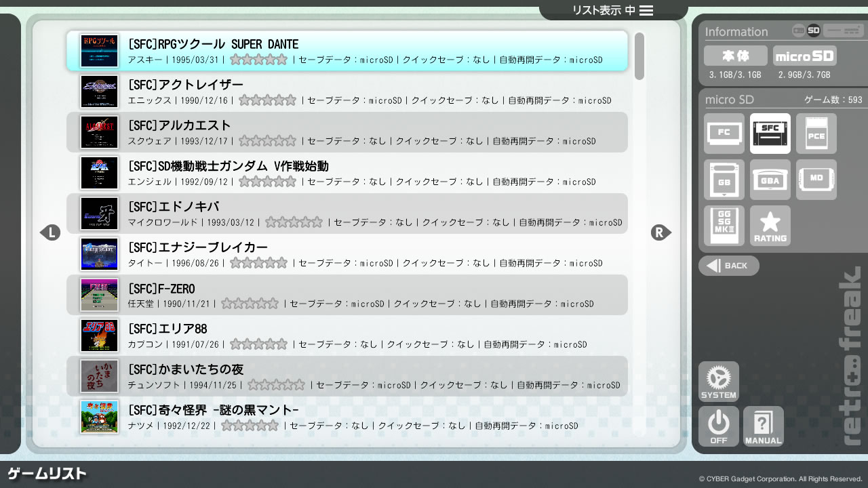The height and width of the screenshot is (488, 868).
Task: Open the RATING star filter
Action: (x=770, y=226)
